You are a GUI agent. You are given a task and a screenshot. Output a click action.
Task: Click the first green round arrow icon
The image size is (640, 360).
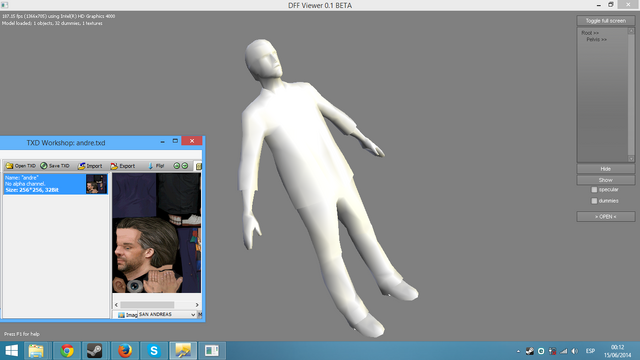click(x=176, y=166)
